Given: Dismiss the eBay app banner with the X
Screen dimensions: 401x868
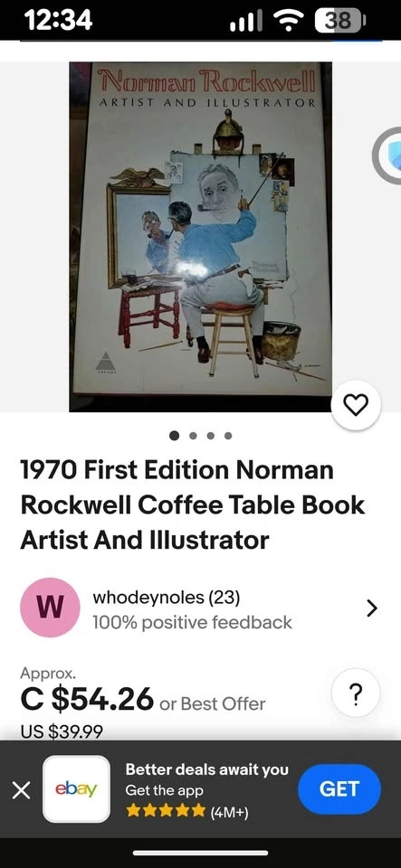Looking at the screenshot, I should pyautogui.click(x=21, y=790).
